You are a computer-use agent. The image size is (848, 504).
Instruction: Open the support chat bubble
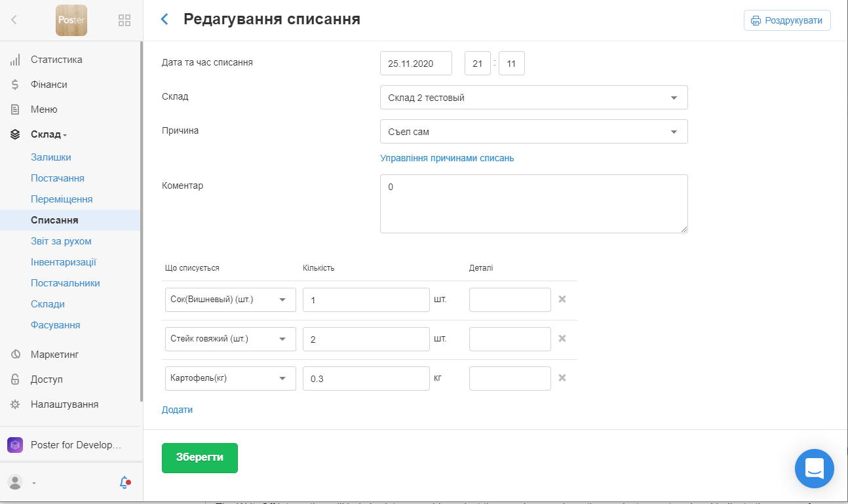[x=814, y=469]
